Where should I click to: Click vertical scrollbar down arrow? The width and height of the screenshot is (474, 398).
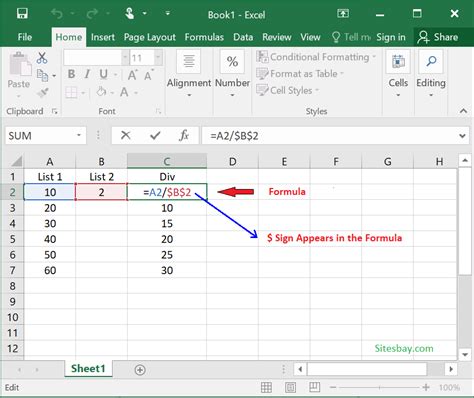point(465,355)
